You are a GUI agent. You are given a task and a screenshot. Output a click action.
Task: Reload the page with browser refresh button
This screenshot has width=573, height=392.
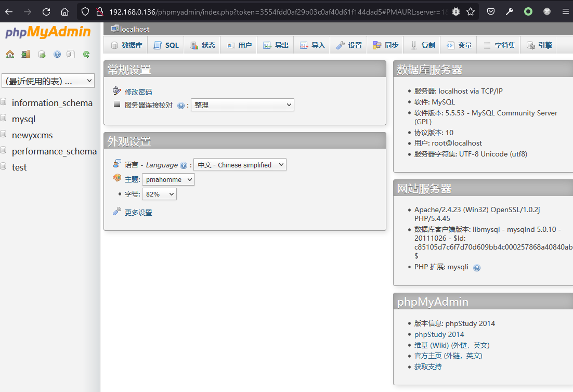pyautogui.click(x=46, y=11)
